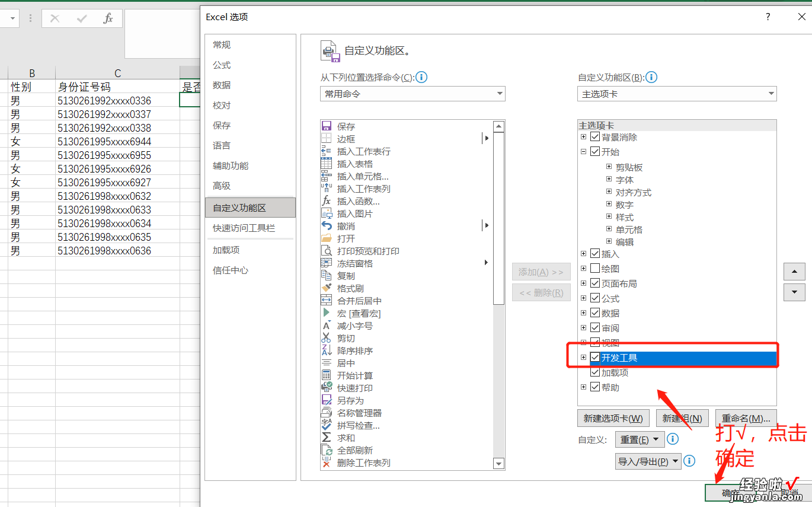This screenshot has width=812, height=507.
Task: Toggle the 插入 tab checkbox
Action: point(595,254)
